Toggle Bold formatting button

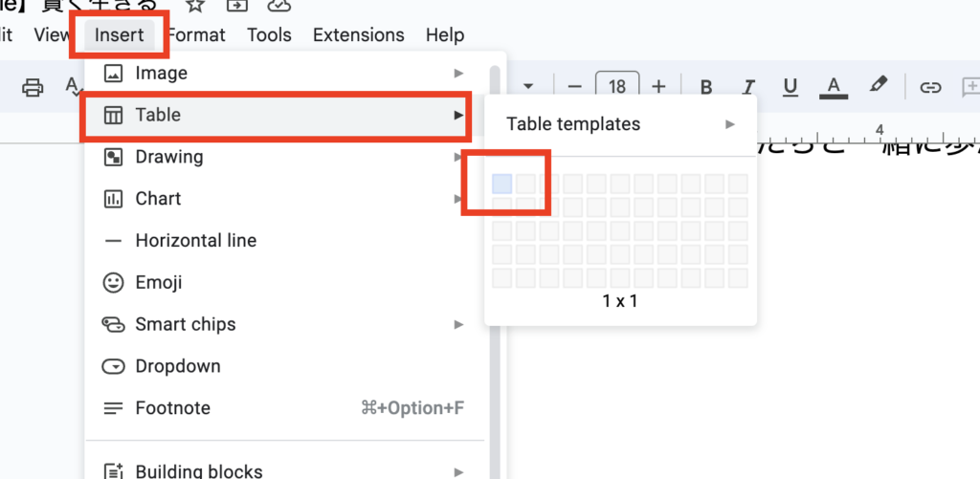click(706, 87)
